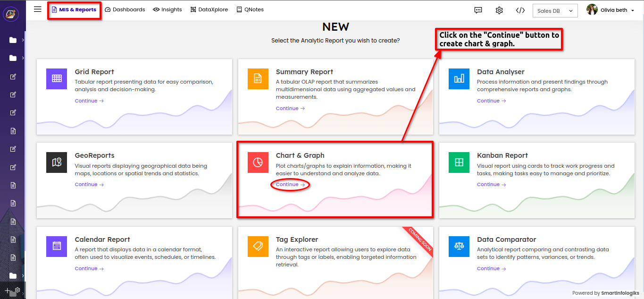Click the Kanban Report grid icon

459,162
